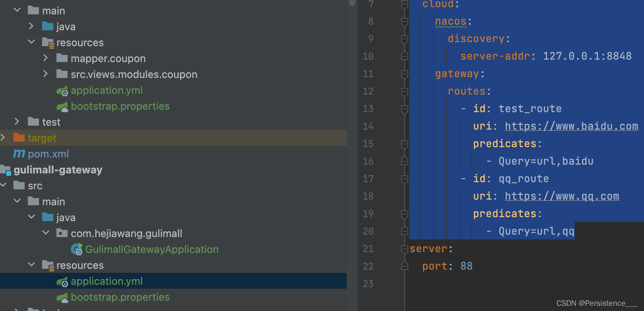Collapse the gateway module's java folder
The width and height of the screenshot is (644, 311).
(31, 217)
